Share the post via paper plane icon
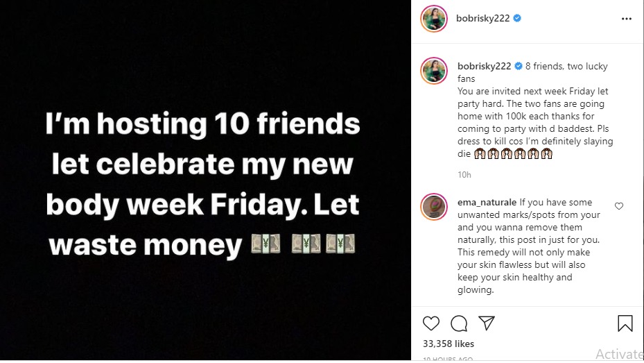The image size is (644, 363). [x=487, y=323]
